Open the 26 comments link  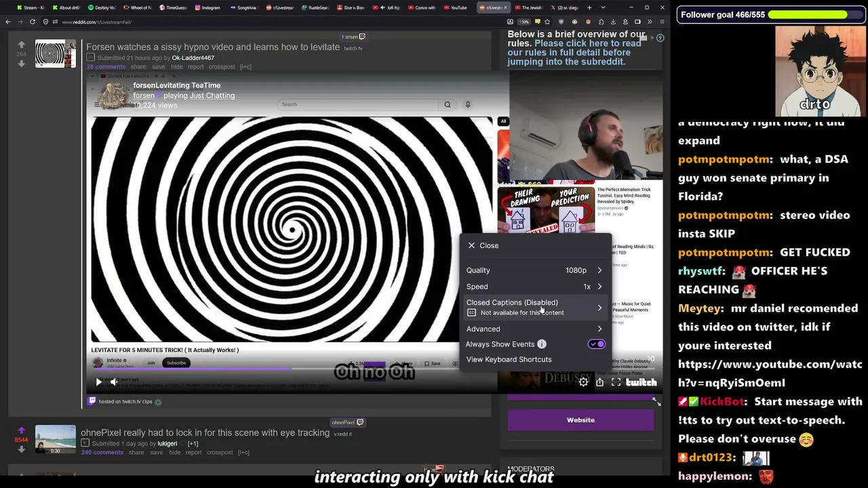(106, 67)
